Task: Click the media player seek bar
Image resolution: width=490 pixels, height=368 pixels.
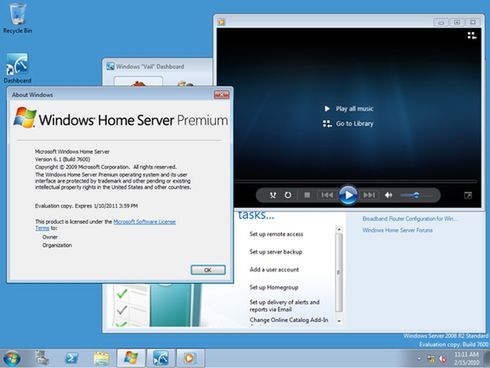Action: (356, 182)
